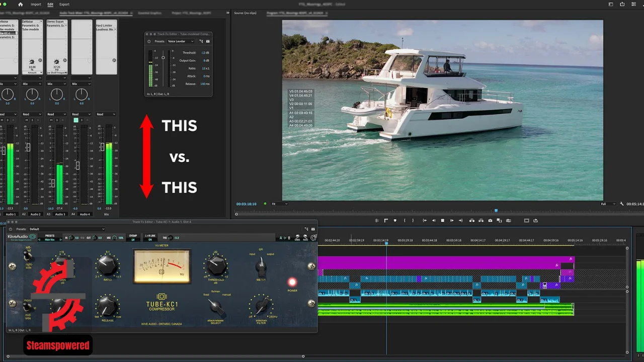The image size is (644, 362).
Task: Click fx bypass icon on Mix strip
Action: 114,60
